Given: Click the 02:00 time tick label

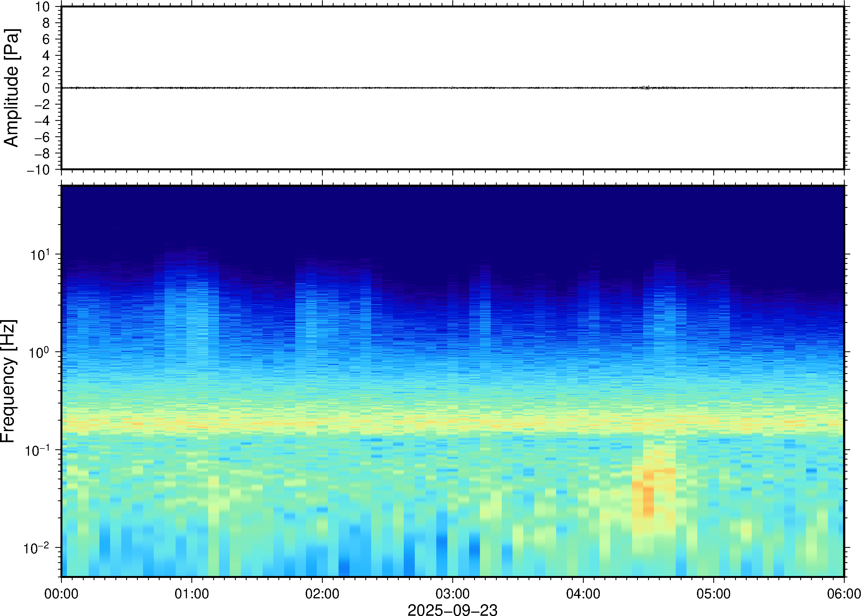Looking at the screenshot, I should (322, 594).
